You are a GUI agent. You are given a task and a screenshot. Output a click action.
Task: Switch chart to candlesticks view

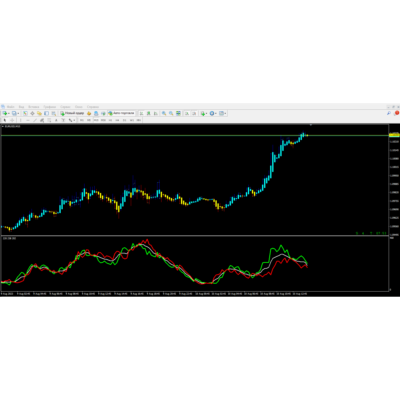149,113
